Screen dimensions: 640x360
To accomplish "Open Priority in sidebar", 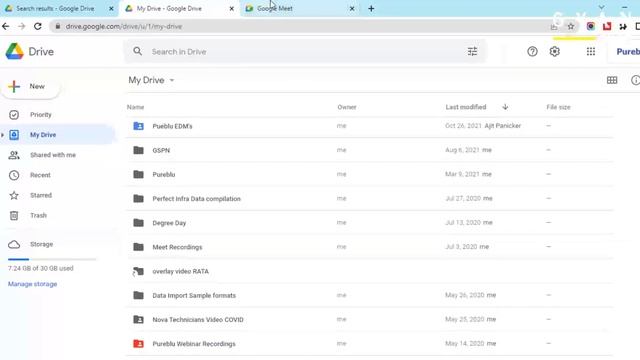I will coord(41,115).
